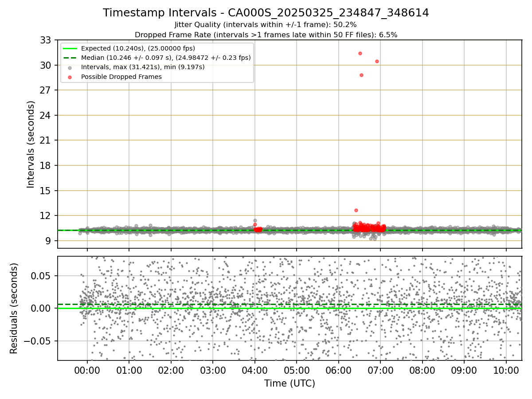Click the x-axis tick label '10:00'

(506, 370)
